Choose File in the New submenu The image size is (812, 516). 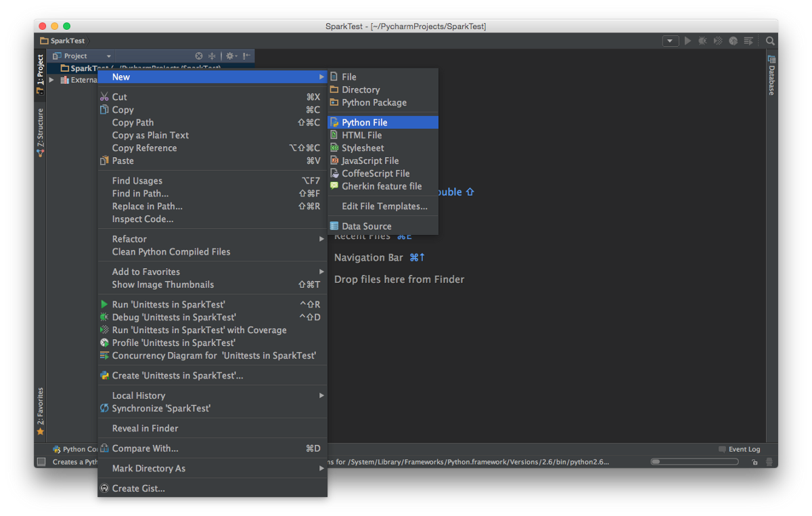[384, 77]
